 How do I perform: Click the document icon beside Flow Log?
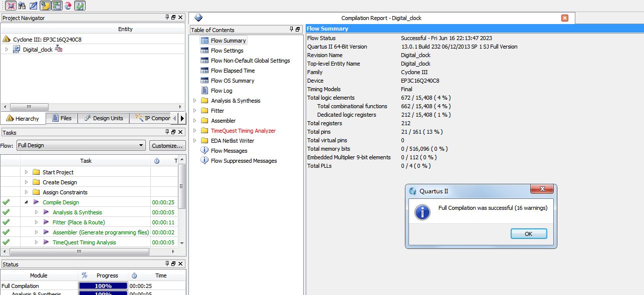click(204, 91)
